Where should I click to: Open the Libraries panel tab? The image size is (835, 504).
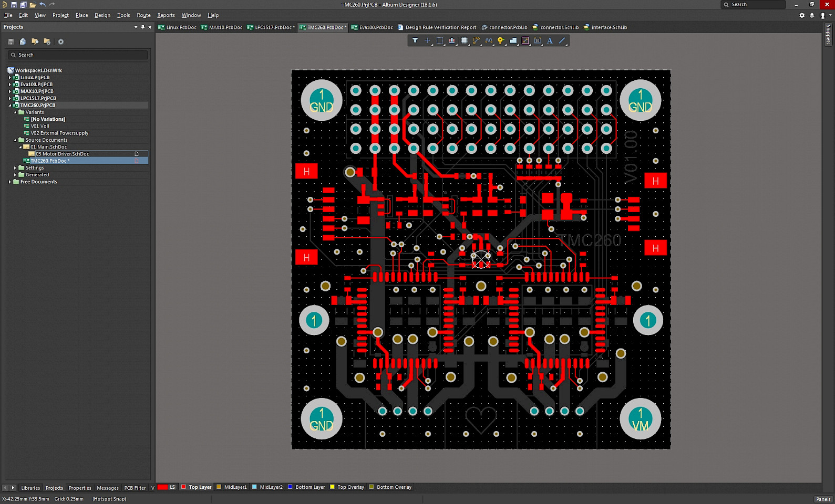[30, 488]
